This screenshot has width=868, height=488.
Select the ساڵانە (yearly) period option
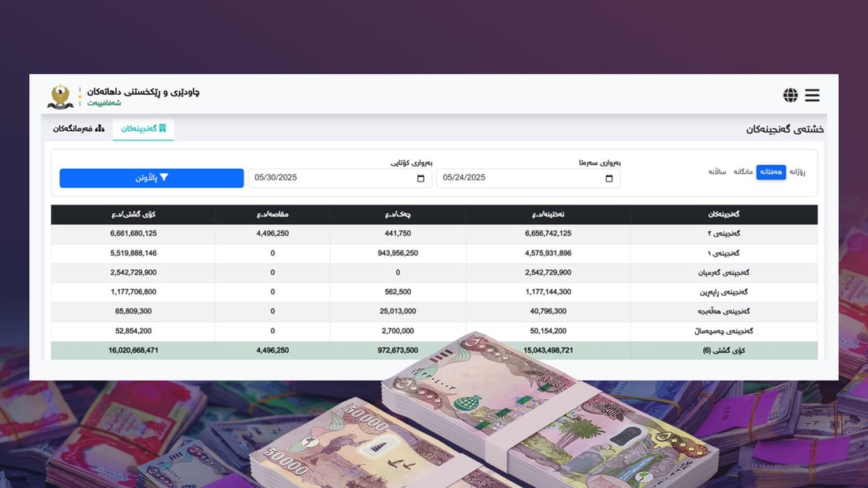(x=716, y=172)
